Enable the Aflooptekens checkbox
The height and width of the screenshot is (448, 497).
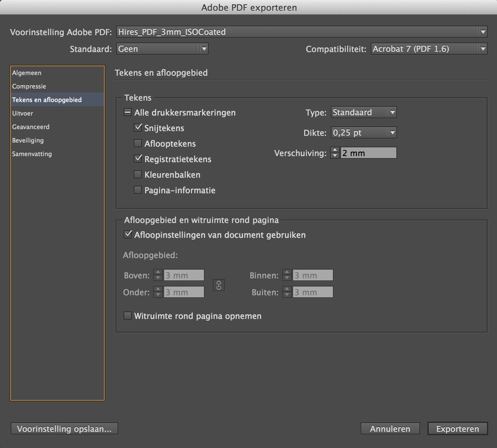[x=138, y=144]
